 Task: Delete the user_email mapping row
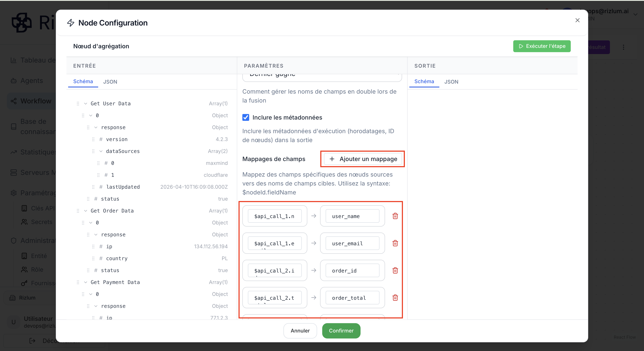click(x=395, y=243)
